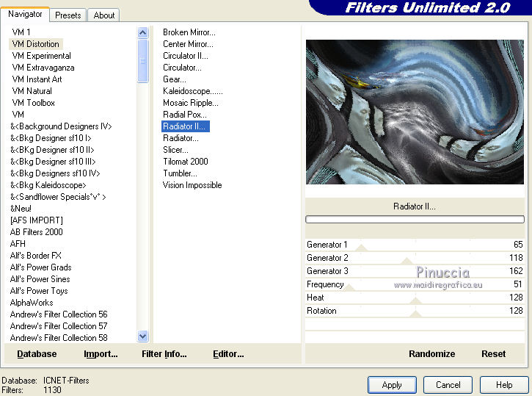Click the Help button
The image size is (532, 396).
click(504, 385)
